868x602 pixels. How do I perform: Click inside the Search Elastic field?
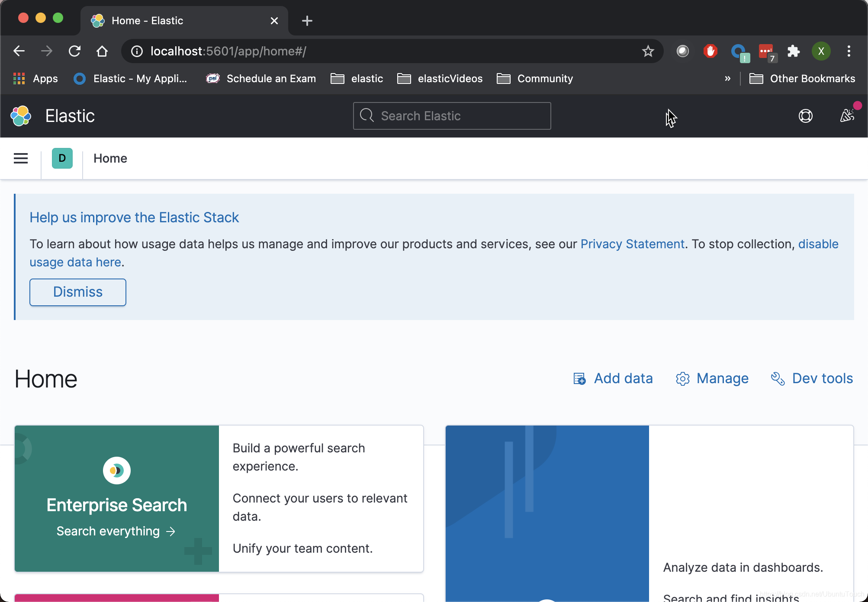click(x=451, y=116)
